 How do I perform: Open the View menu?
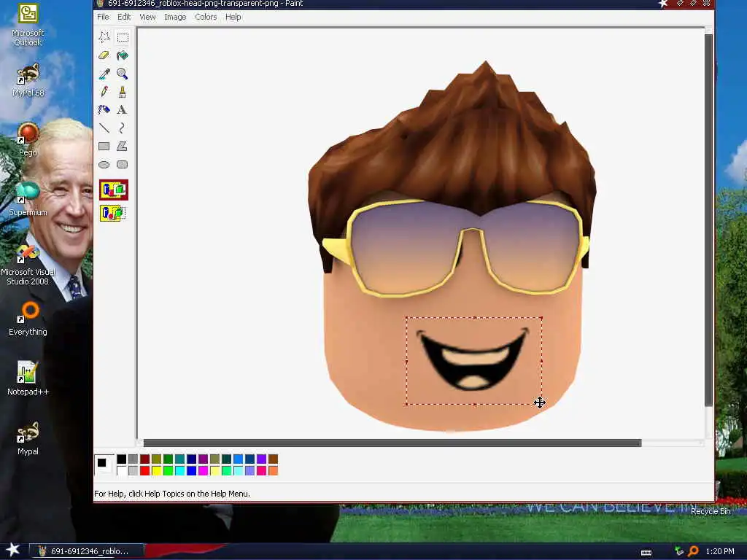147,17
